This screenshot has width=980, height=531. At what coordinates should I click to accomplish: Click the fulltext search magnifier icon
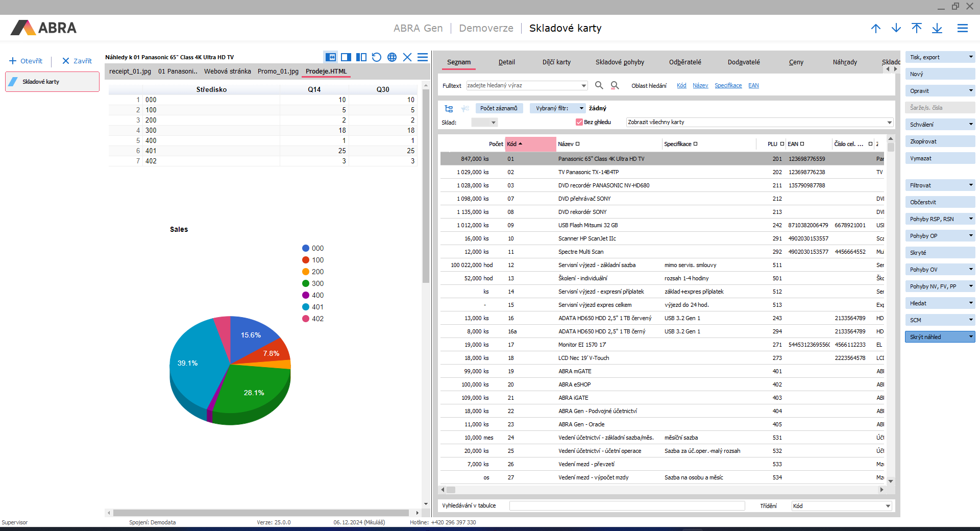coord(599,85)
